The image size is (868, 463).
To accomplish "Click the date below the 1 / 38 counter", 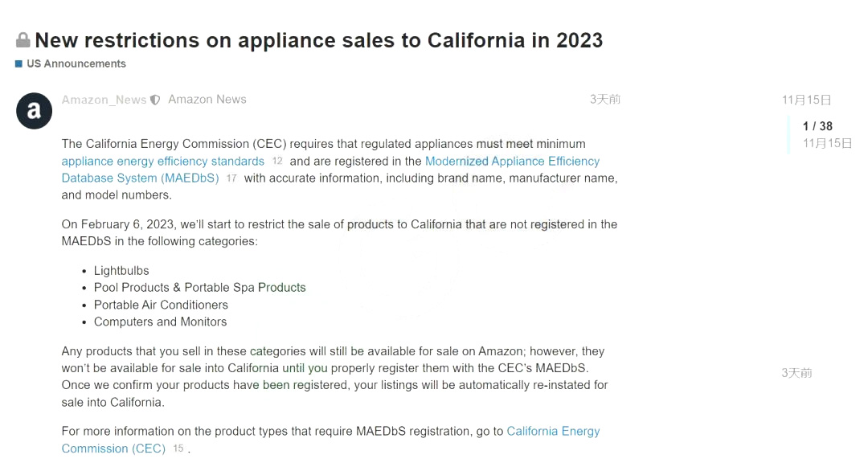I will click(x=827, y=143).
